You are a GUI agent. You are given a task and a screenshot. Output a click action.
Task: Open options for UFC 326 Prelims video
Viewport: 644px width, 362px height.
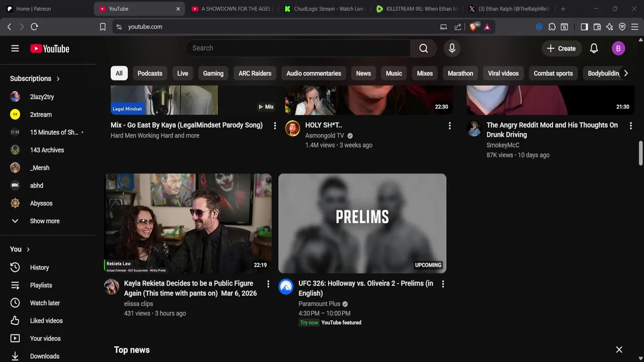(x=443, y=284)
